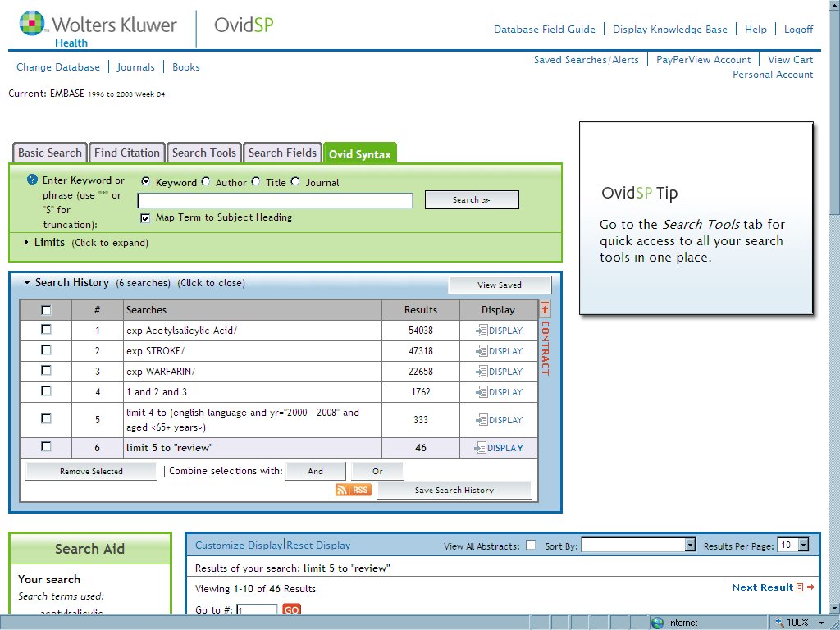Click the keyword search input field

[275, 200]
